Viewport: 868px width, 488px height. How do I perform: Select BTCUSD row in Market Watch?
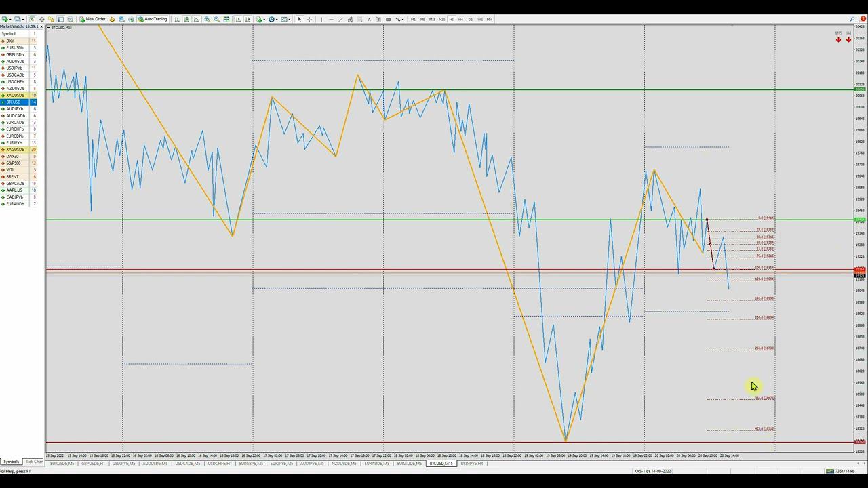19,102
